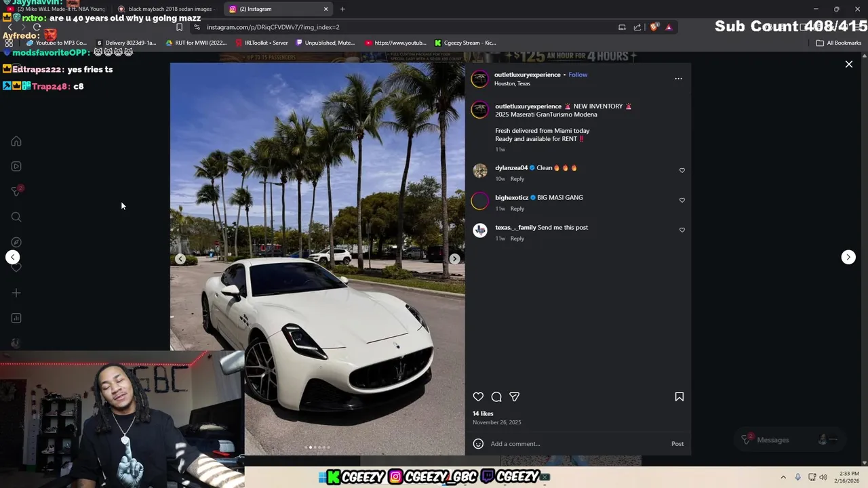
Task: Open Instagram Home in sidebar
Action: pos(16,141)
